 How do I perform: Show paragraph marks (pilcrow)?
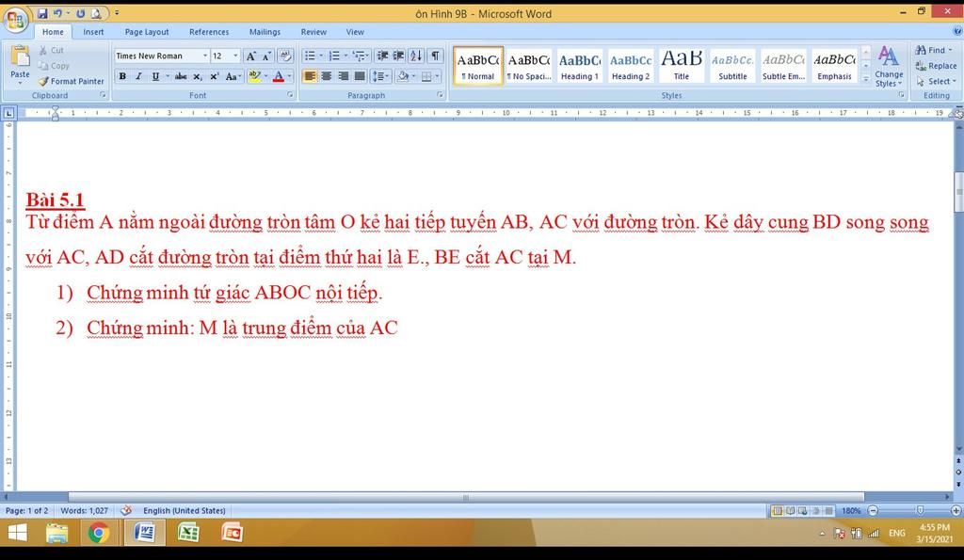click(x=435, y=56)
